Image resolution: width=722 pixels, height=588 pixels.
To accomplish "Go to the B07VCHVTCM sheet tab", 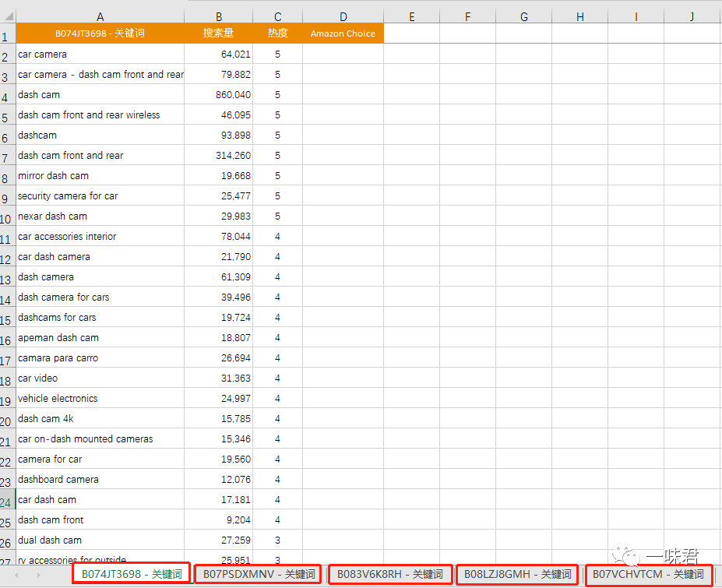I will 649,574.
